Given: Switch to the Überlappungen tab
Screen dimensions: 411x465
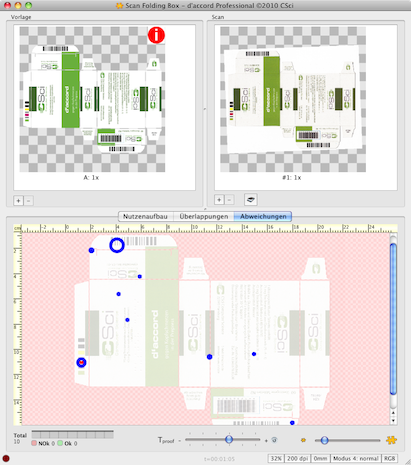Looking at the screenshot, I should (204, 216).
